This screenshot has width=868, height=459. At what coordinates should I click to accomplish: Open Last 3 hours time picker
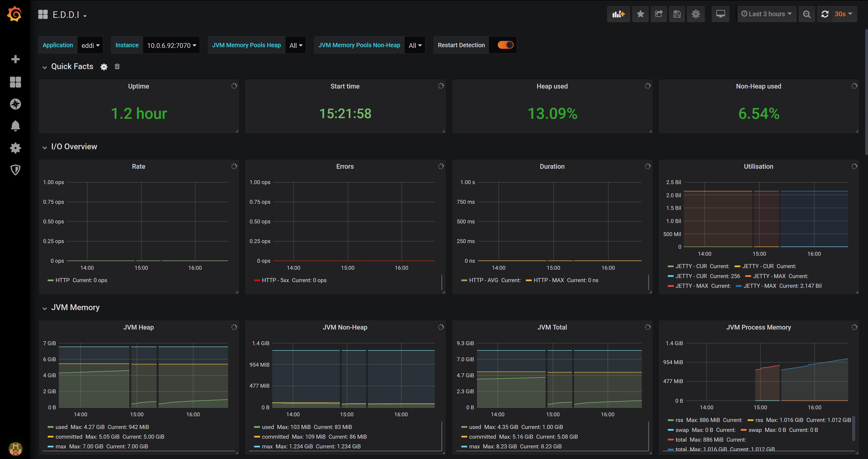click(x=766, y=14)
